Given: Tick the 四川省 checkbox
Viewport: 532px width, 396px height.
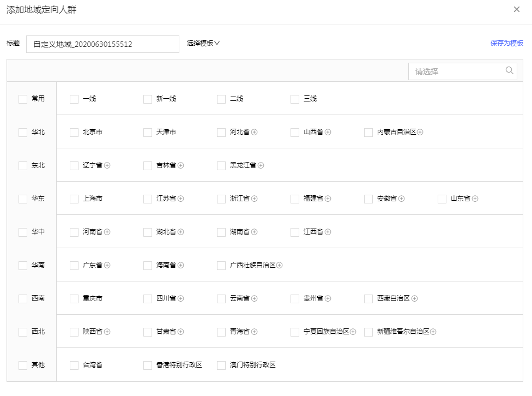Looking at the screenshot, I should pyautogui.click(x=148, y=299).
